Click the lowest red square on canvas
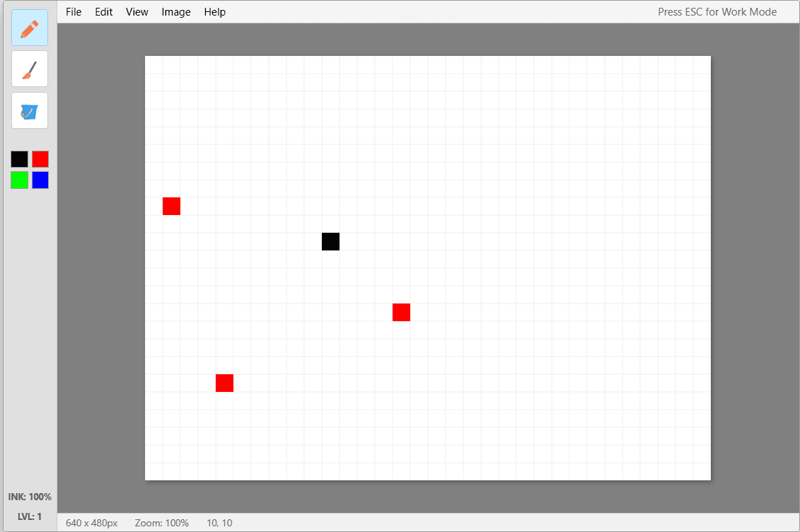 (224, 383)
